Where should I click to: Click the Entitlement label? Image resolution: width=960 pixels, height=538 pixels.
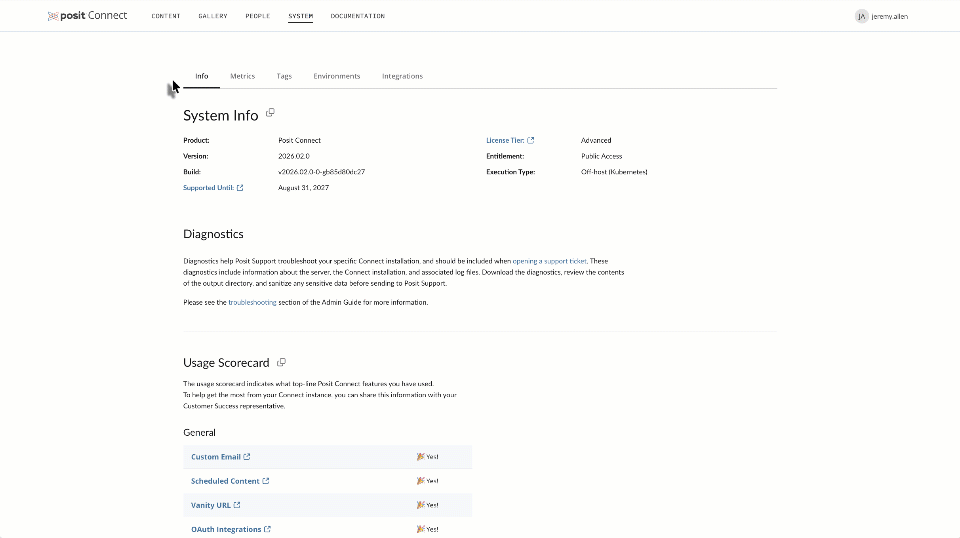pyautogui.click(x=505, y=156)
